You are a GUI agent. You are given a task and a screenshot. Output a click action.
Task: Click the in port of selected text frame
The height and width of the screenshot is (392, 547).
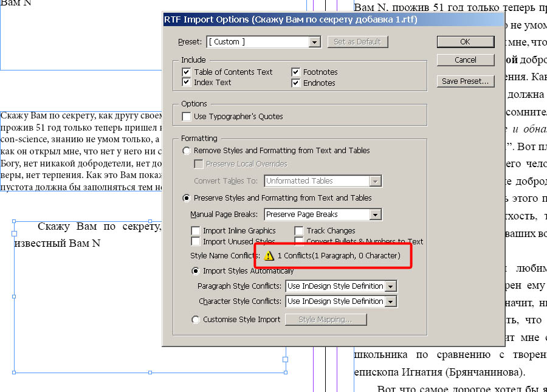click(15, 233)
